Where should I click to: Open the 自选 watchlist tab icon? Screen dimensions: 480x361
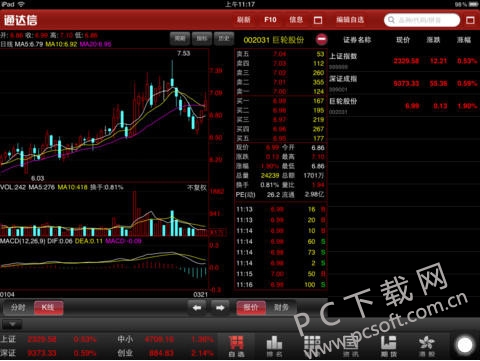236,346
